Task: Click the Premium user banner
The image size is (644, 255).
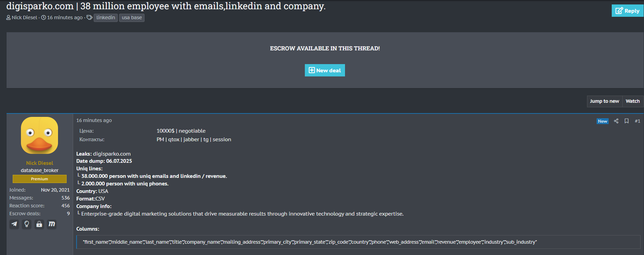Action: (x=39, y=179)
